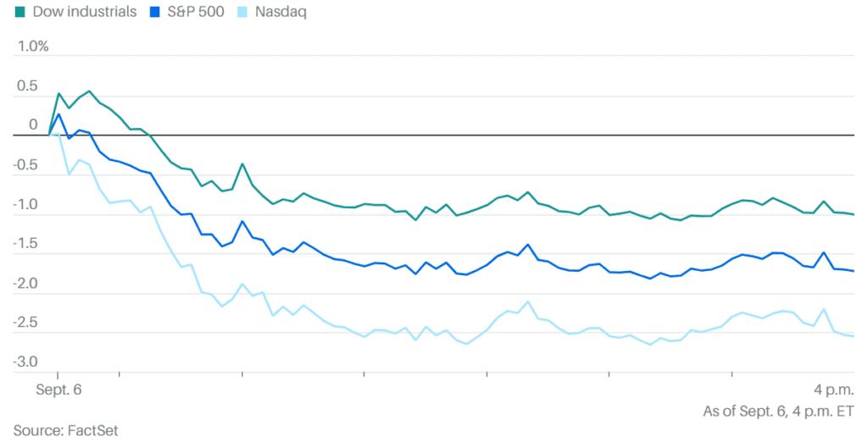The width and height of the screenshot is (868, 442).
Task: Click the 0 y-axis label
Action: [33, 124]
